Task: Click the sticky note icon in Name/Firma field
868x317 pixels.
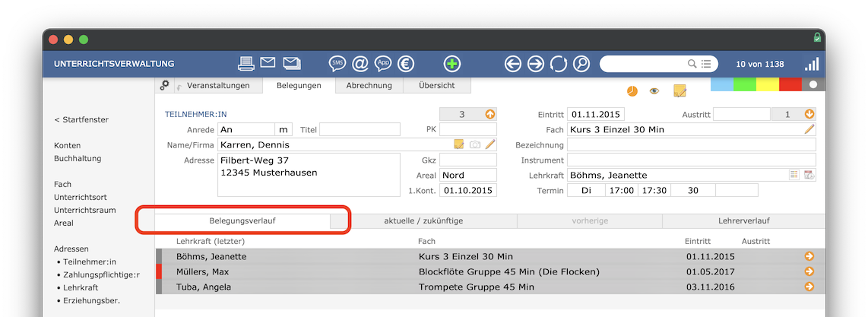Action: click(459, 144)
